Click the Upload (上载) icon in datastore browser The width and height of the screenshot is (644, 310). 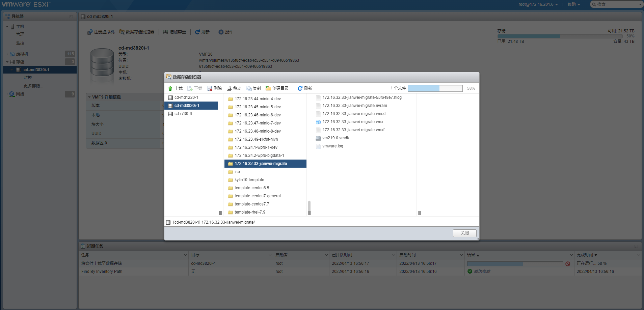pos(170,88)
